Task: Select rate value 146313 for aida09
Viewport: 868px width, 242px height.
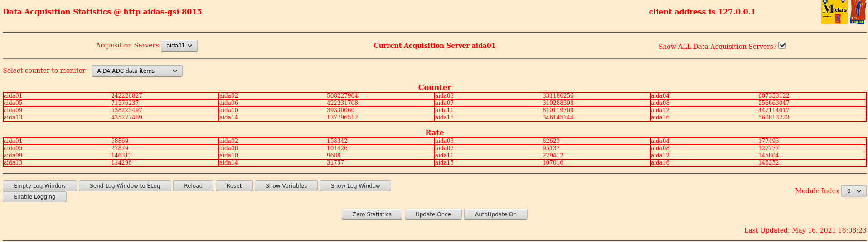Action: tap(121, 156)
